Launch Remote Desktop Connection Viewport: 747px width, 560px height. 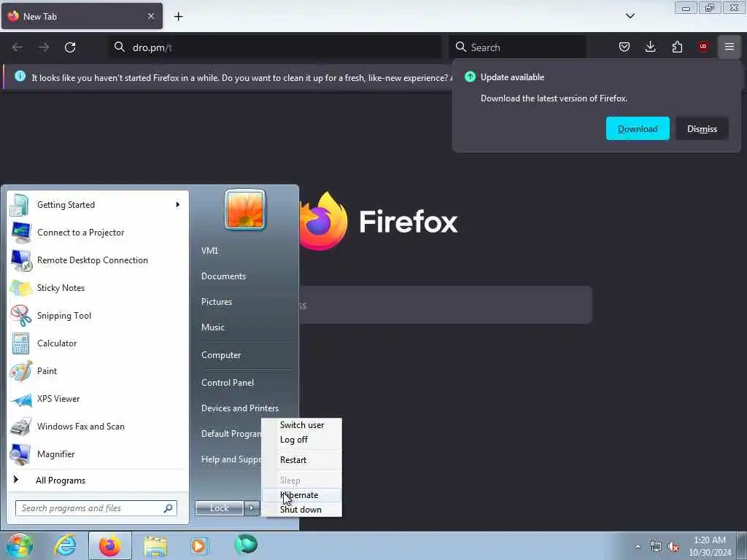(98, 260)
